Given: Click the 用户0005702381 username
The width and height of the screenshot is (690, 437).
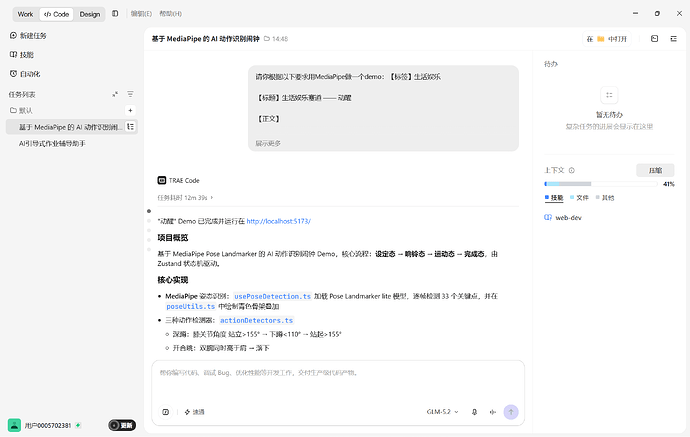Looking at the screenshot, I should point(48,426).
